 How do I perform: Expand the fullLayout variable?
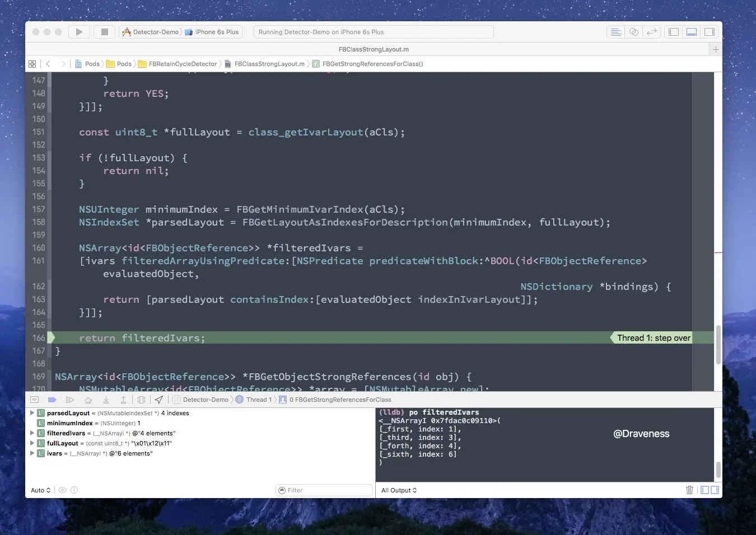click(32, 443)
